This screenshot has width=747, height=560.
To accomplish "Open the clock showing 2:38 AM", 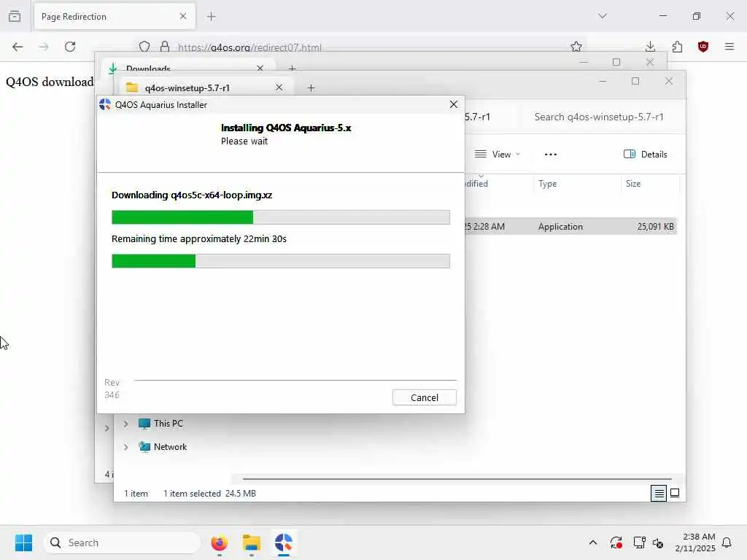I will [695, 542].
